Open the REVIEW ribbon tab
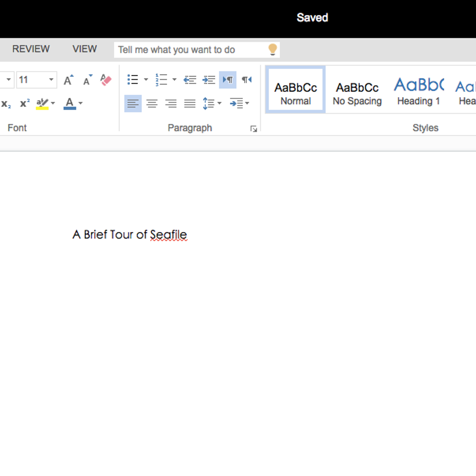476x476 pixels. pos(31,49)
